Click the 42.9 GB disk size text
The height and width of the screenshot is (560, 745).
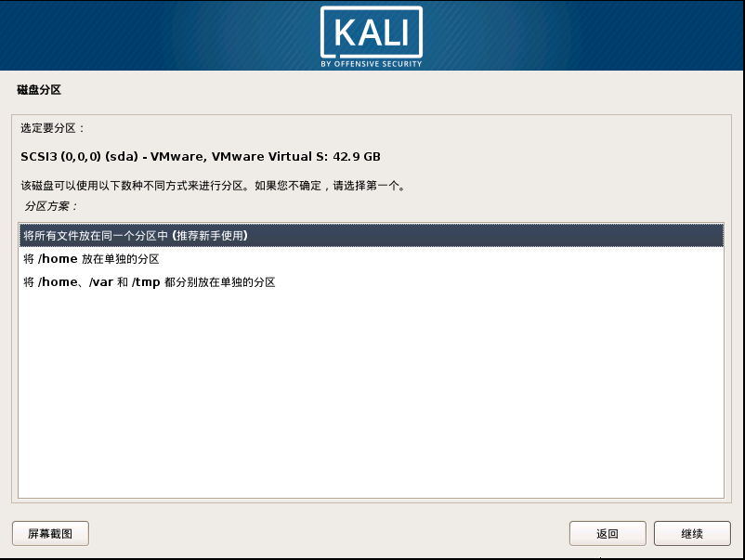tap(357, 156)
